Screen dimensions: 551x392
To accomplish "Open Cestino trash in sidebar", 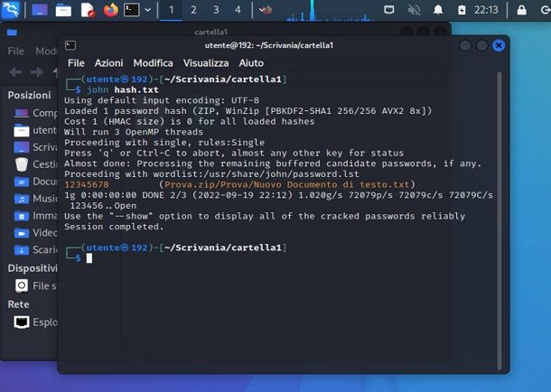I will [35, 164].
